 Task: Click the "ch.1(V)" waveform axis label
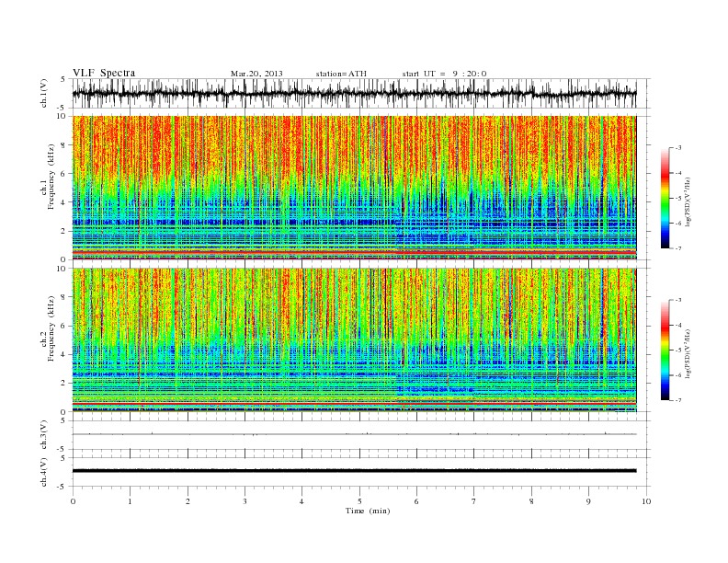point(44,93)
